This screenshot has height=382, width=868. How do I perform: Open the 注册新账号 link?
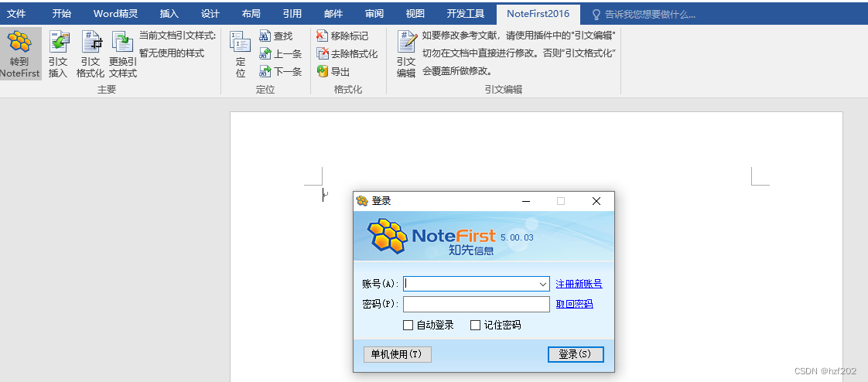tap(579, 284)
